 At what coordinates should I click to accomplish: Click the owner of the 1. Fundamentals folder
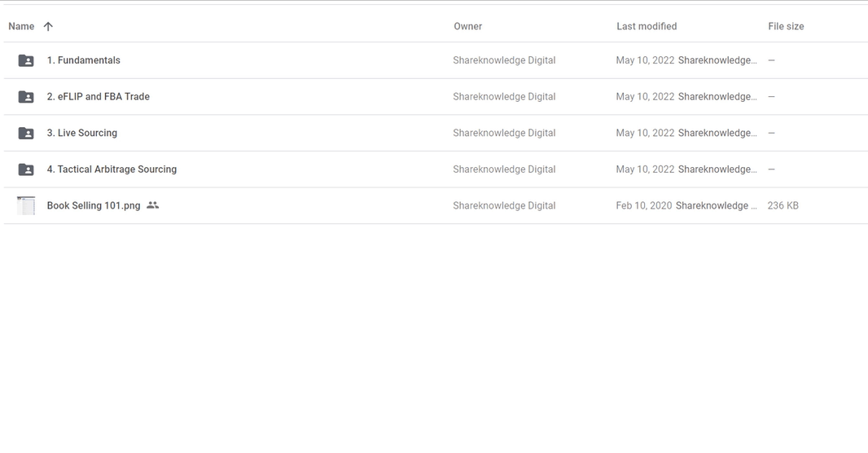tap(504, 60)
